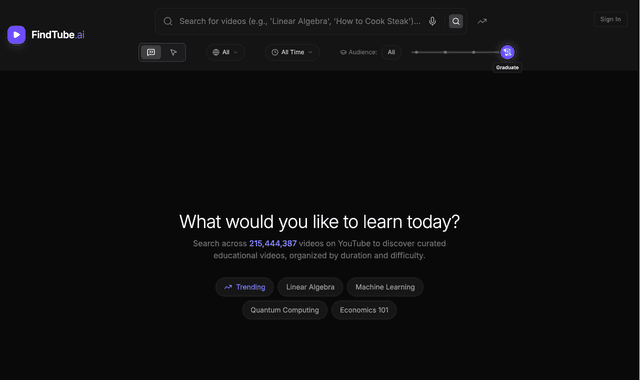Select the chat view mode icon
This screenshot has width=640, height=380.
(151, 52)
